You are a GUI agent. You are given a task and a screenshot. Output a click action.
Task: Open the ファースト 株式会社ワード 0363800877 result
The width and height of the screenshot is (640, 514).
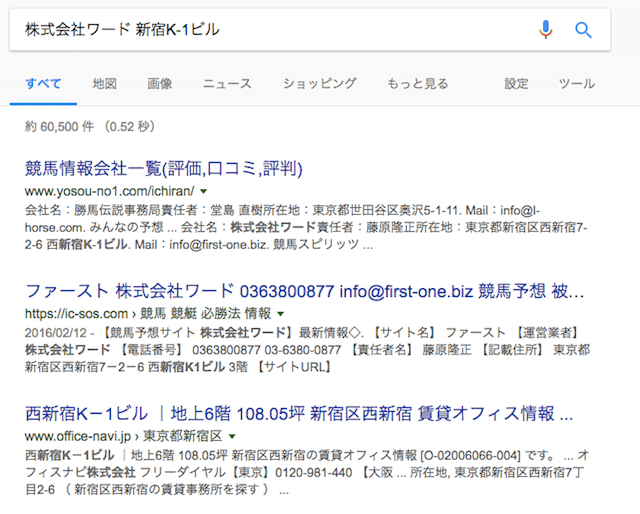(304, 291)
